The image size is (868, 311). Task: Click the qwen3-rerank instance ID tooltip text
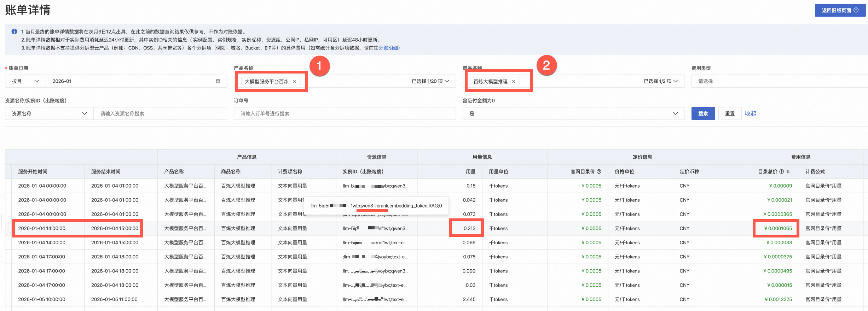[x=376, y=206]
